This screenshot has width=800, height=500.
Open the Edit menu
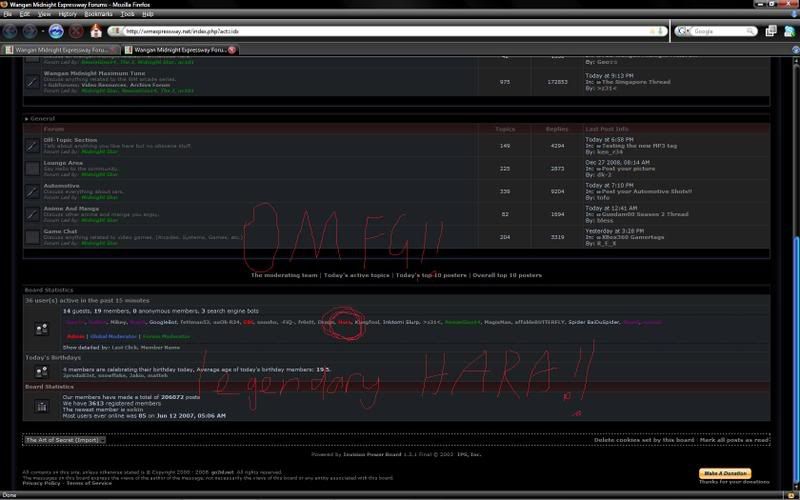[24, 14]
